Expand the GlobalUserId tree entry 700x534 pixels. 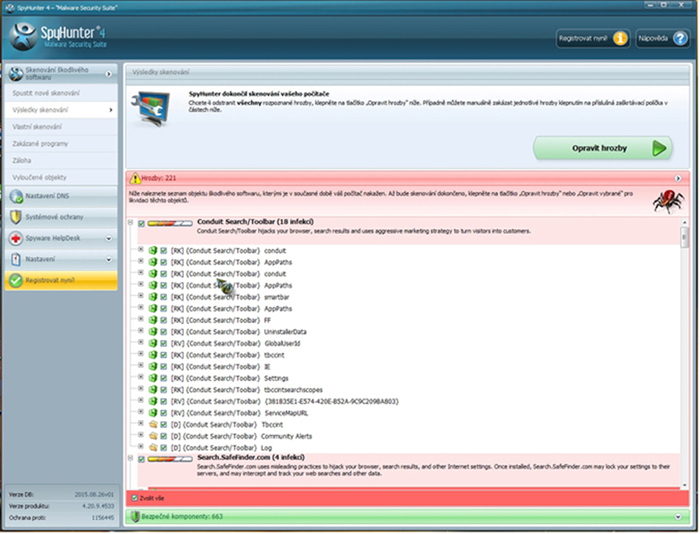click(x=141, y=343)
